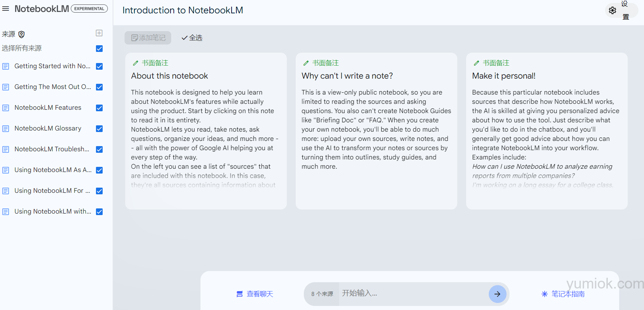Click document icon for Using NotebookLM As A
The width and height of the screenshot is (644, 310).
(6, 170)
